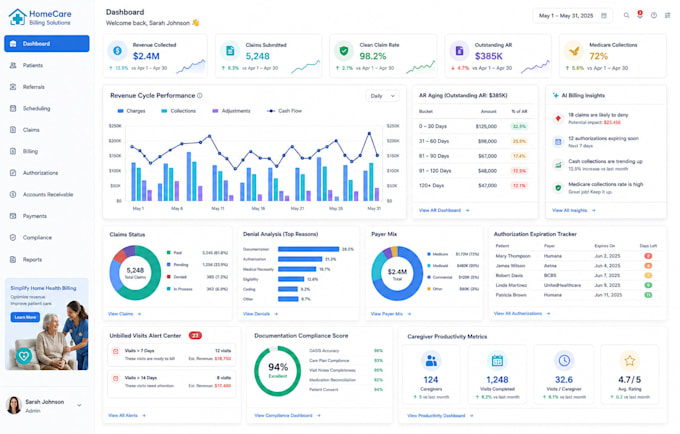Click the Payer Mix donut chart
This screenshot has width=680, height=434.
coord(397,273)
